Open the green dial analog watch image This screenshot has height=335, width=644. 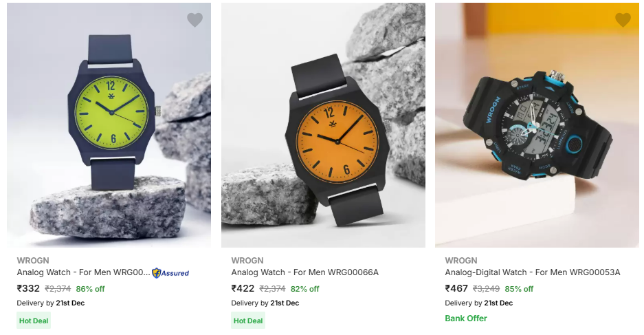pyautogui.click(x=109, y=125)
